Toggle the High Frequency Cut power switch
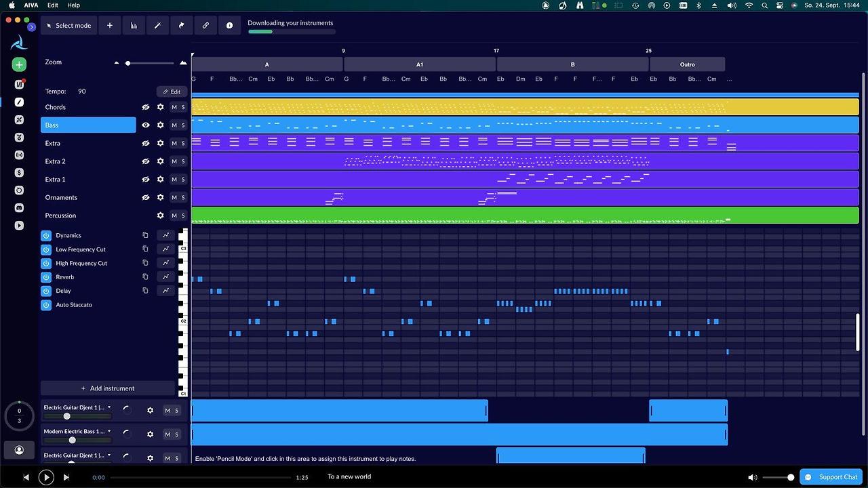868x488 pixels. pyautogui.click(x=46, y=263)
